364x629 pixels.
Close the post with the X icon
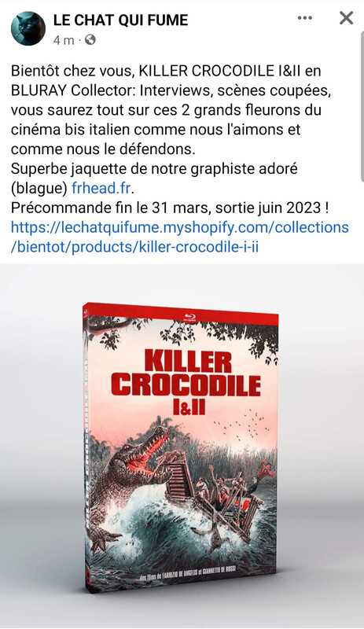[x=347, y=18]
